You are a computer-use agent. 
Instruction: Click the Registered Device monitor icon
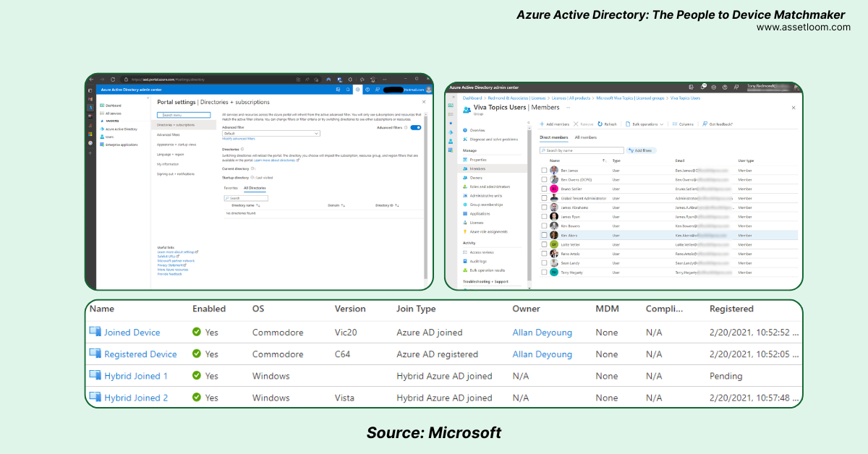tap(95, 354)
